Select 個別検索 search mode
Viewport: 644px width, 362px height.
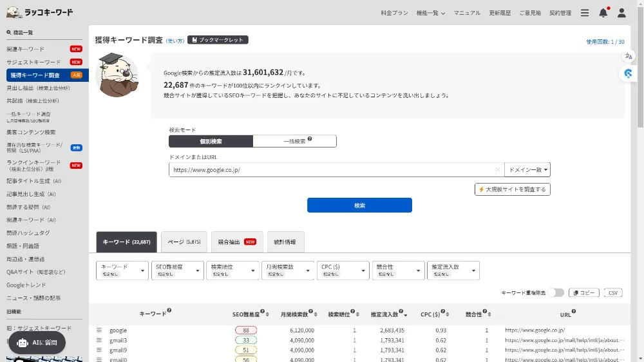click(211, 141)
